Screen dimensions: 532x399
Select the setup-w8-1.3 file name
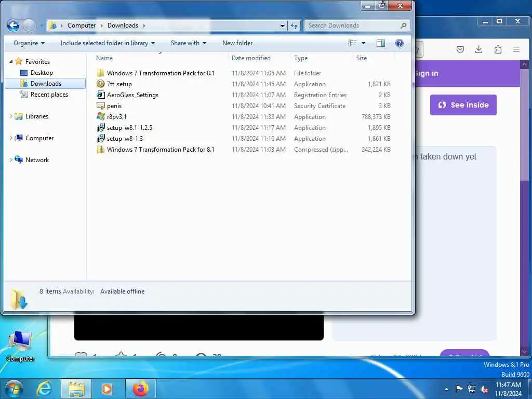point(125,138)
